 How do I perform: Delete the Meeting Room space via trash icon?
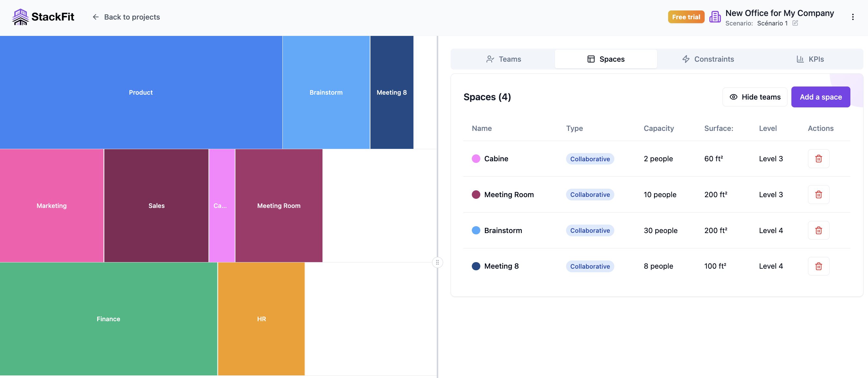(x=818, y=195)
